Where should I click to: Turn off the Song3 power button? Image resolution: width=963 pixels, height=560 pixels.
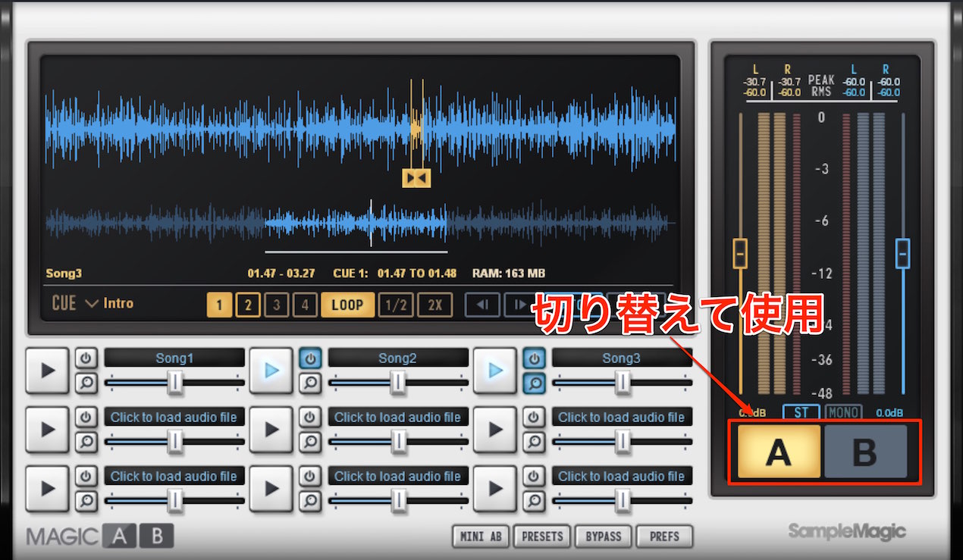pyautogui.click(x=535, y=358)
